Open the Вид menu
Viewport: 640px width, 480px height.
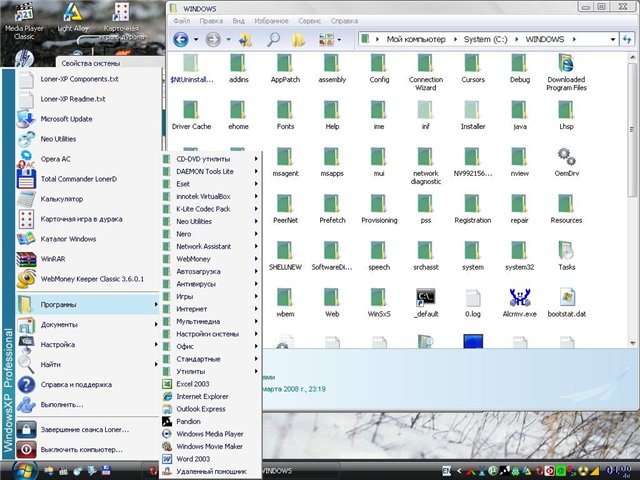click(x=238, y=21)
